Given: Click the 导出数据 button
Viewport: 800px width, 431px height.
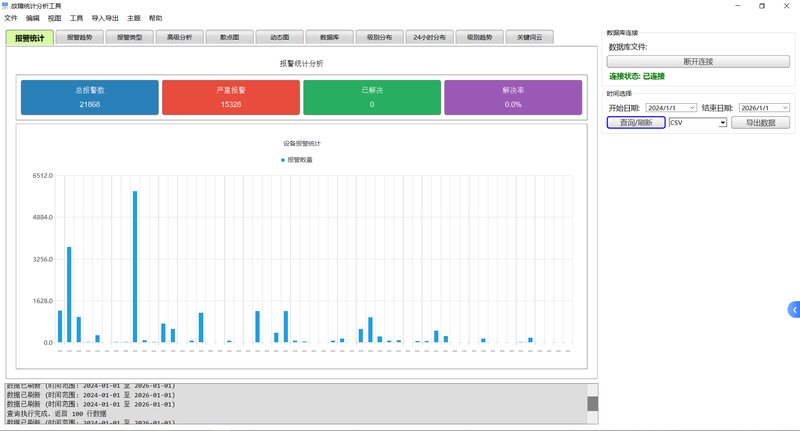Looking at the screenshot, I should click(760, 122).
